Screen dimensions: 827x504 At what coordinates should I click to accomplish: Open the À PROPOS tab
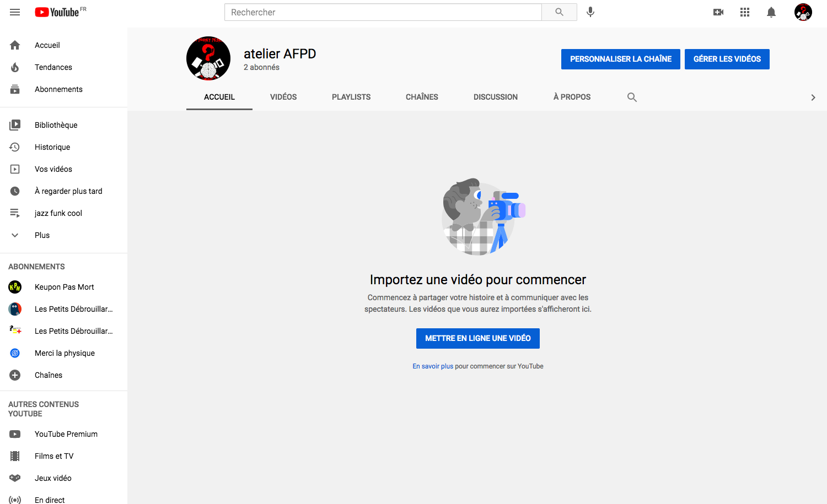(572, 97)
